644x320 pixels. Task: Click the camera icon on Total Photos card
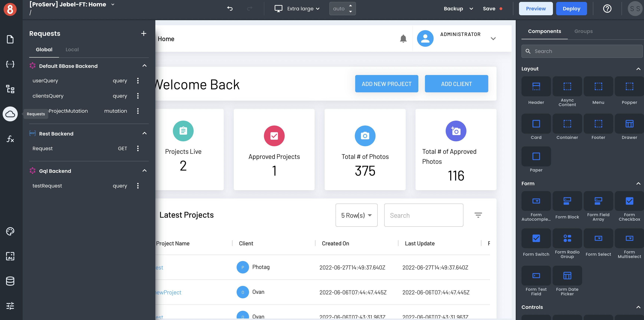(x=365, y=136)
